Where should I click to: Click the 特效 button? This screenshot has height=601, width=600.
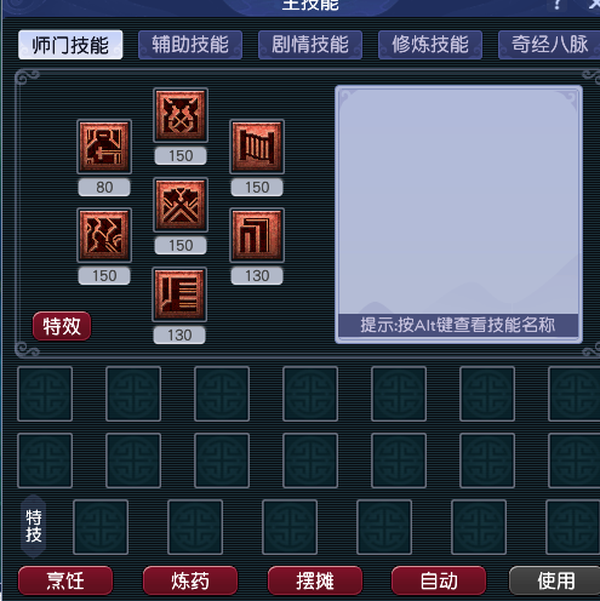click(62, 326)
